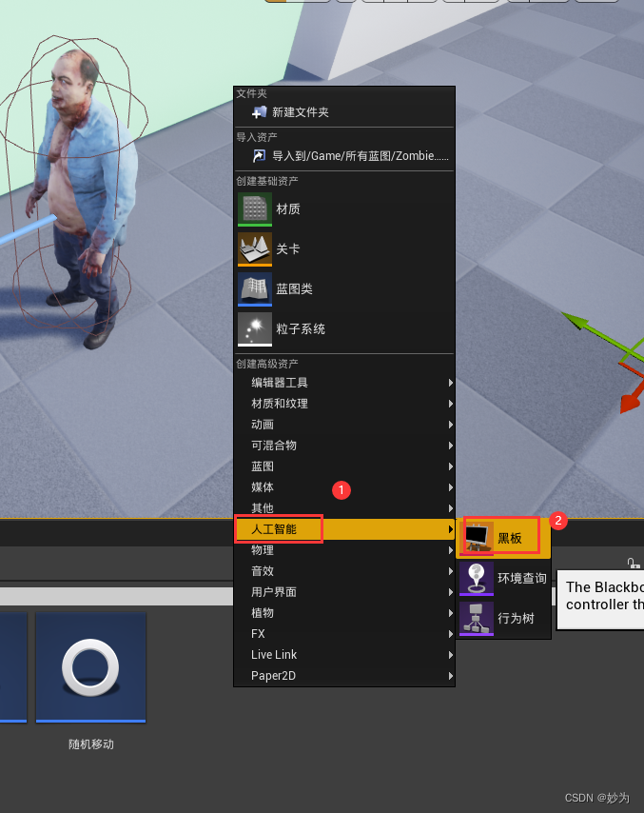Open the 植物 submenu
The image size is (644, 813).
pos(344,613)
